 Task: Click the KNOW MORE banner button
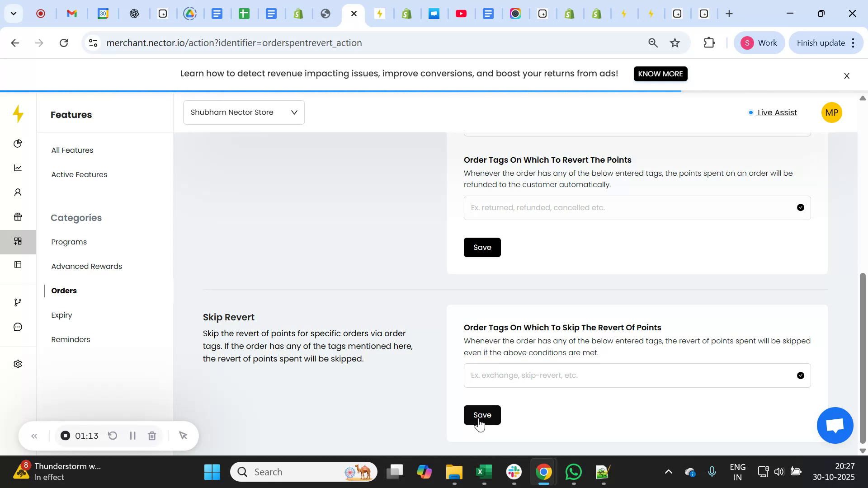click(x=660, y=74)
